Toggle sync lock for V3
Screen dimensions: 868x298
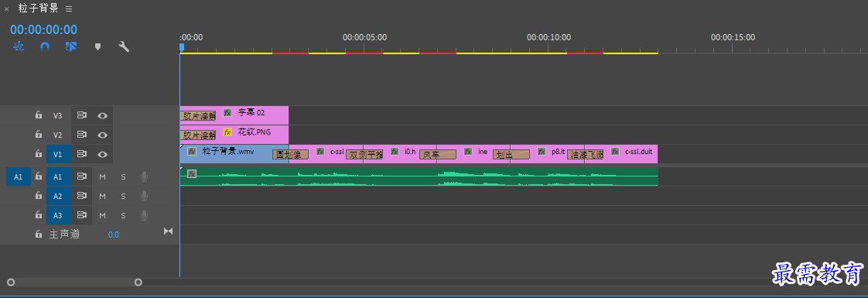click(x=81, y=115)
